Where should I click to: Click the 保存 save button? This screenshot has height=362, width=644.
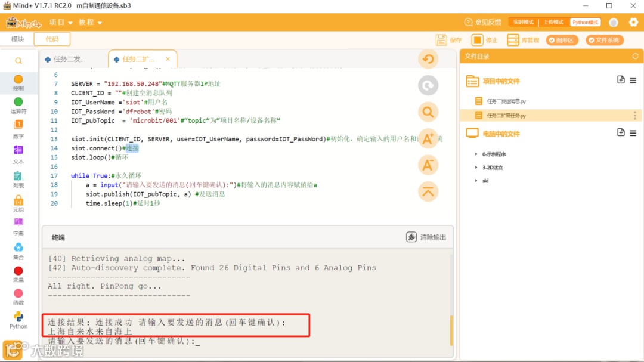[448, 40]
